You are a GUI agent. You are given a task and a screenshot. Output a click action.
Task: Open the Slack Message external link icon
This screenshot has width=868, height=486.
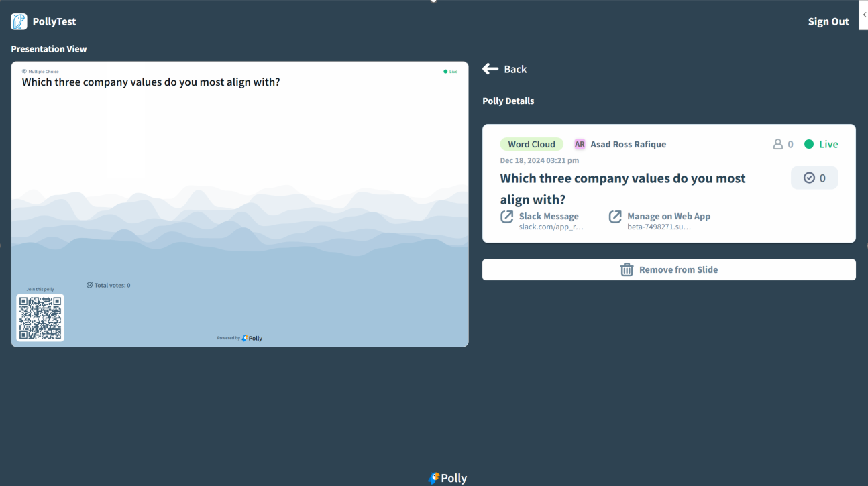tap(507, 216)
